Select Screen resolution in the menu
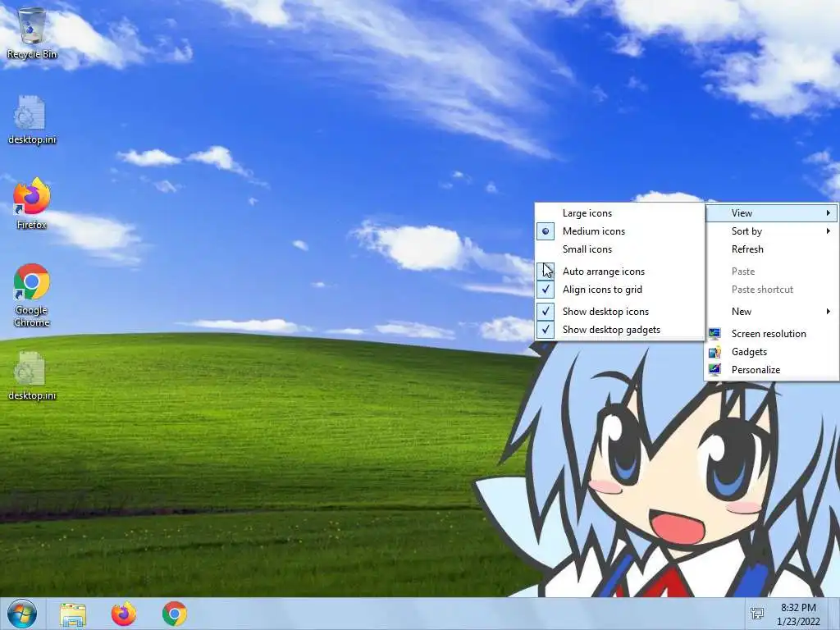The height and width of the screenshot is (630, 840). tap(771, 334)
